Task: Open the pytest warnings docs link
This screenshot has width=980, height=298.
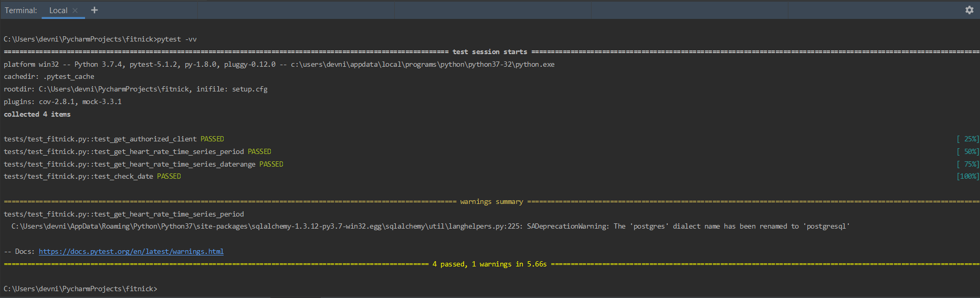Action: tap(131, 251)
